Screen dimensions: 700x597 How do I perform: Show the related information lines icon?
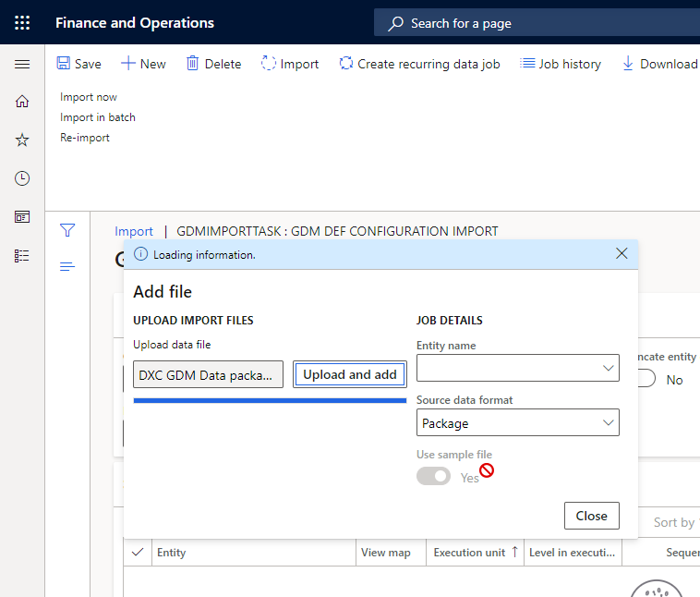tap(67, 267)
